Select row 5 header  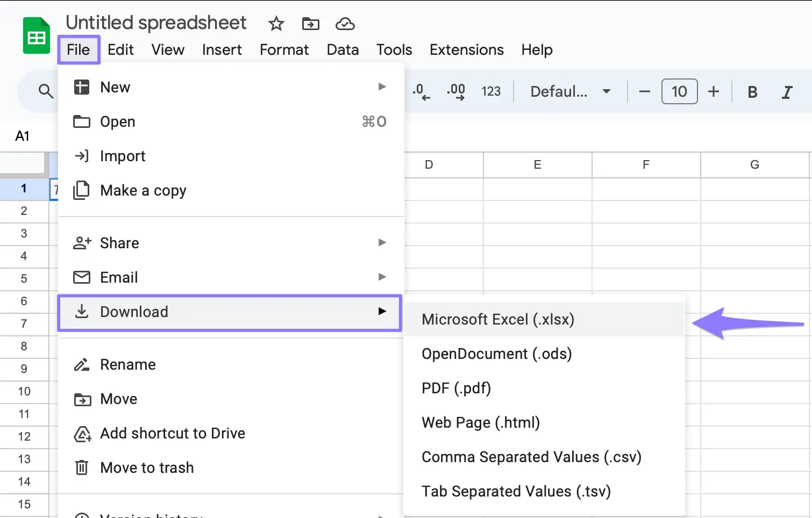coord(24,279)
